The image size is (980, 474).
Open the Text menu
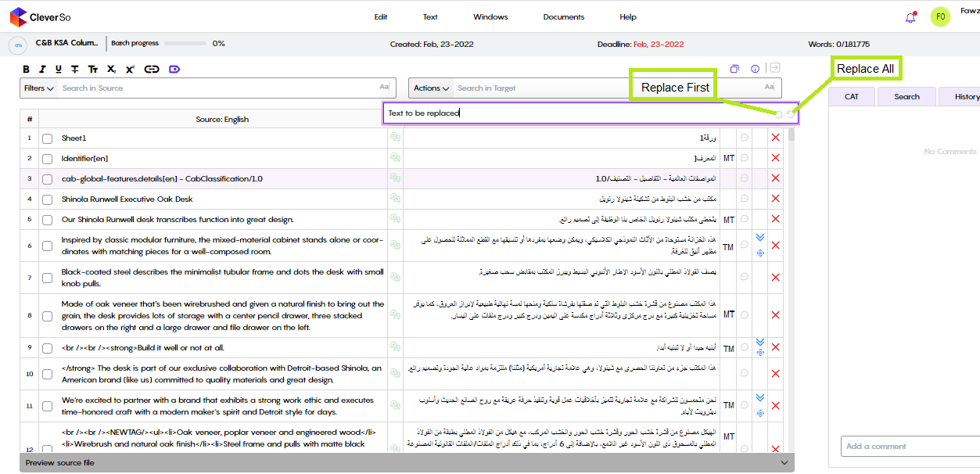430,17
